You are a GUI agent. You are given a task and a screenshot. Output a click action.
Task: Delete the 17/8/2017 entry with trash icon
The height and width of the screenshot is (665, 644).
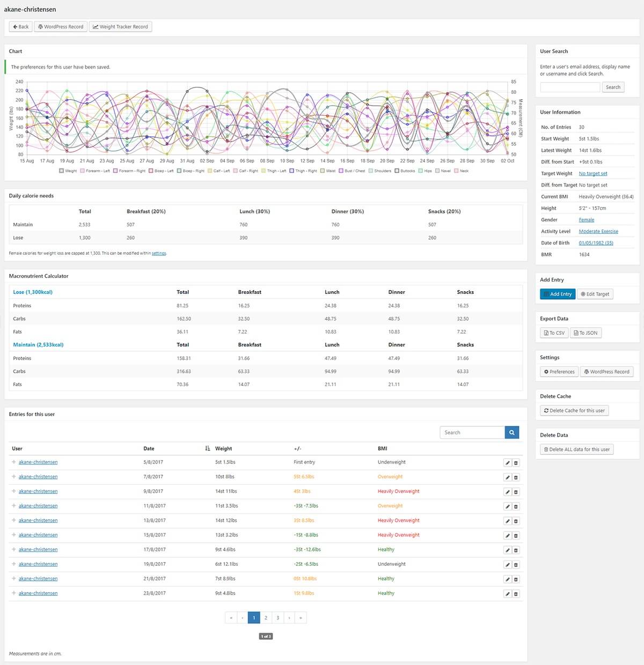pos(516,550)
